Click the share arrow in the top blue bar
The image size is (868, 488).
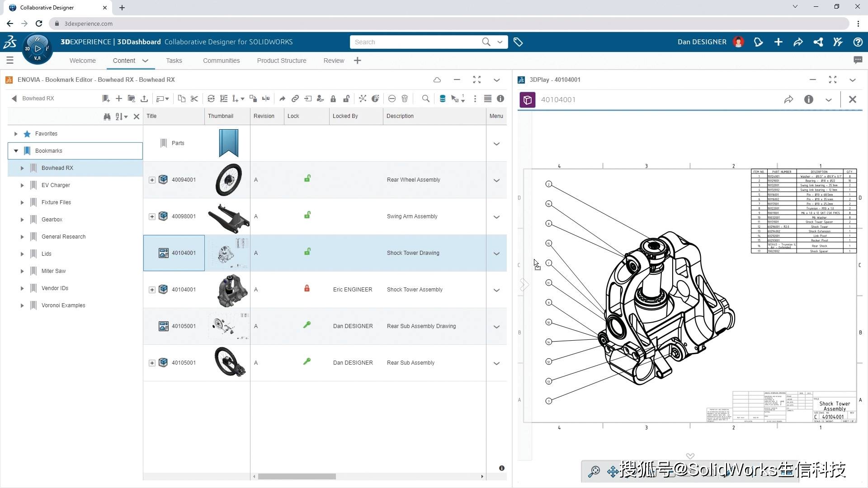(x=798, y=42)
